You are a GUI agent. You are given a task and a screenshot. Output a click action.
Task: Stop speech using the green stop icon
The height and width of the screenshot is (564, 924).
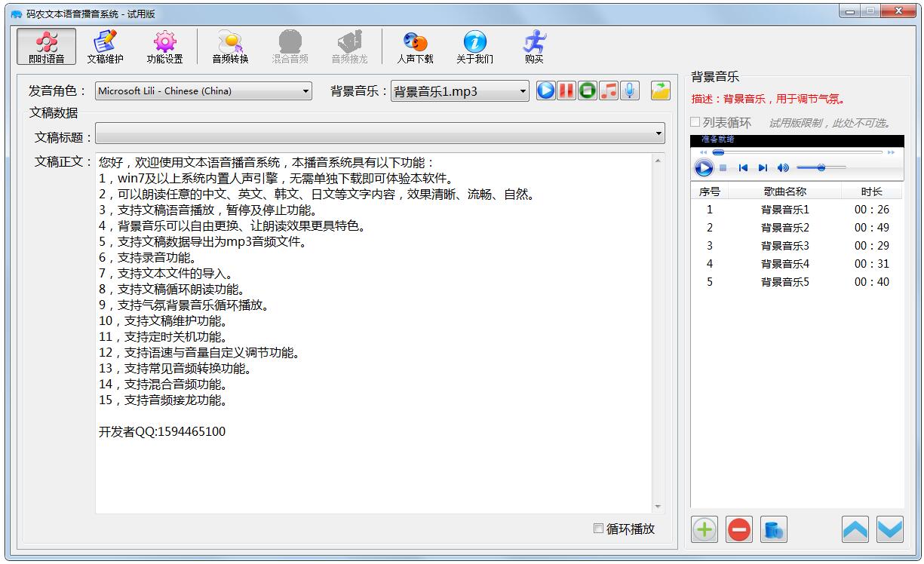(587, 90)
